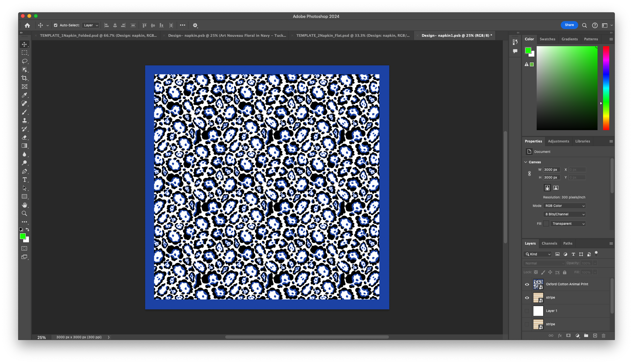Viewport: 633px width, 364px height.
Task: Enable Lock transparent pixels
Action: [x=536, y=272]
